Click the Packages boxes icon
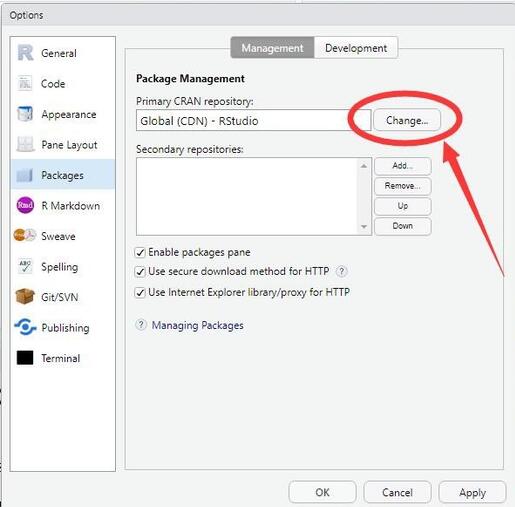515x507 pixels. (x=25, y=175)
